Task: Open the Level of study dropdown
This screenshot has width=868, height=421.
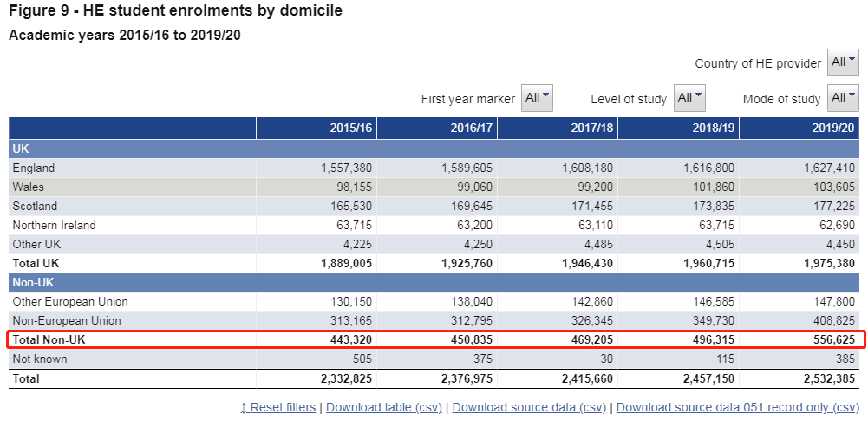Action: [x=689, y=98]
